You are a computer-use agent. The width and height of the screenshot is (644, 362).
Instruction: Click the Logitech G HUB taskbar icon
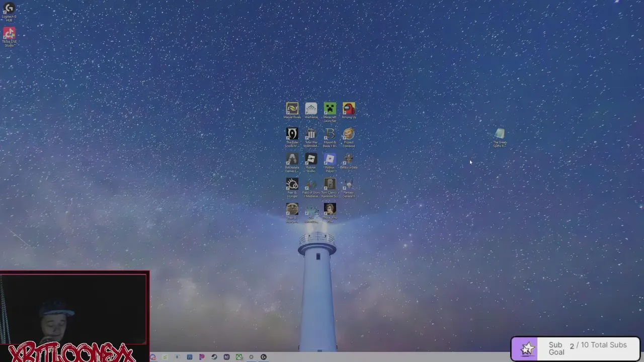264,357
